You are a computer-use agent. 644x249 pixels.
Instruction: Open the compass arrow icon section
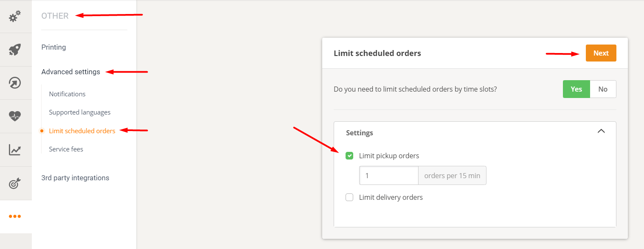[x=15, y=83]
